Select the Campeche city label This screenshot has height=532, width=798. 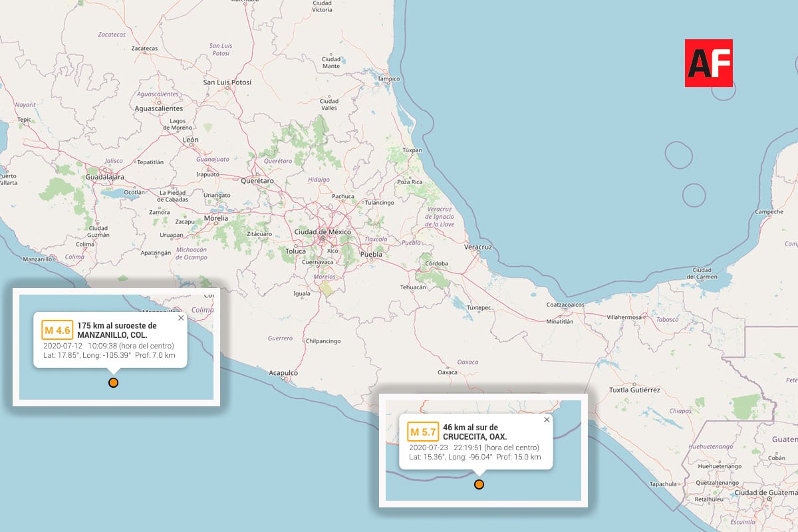(x=769, y=212)
